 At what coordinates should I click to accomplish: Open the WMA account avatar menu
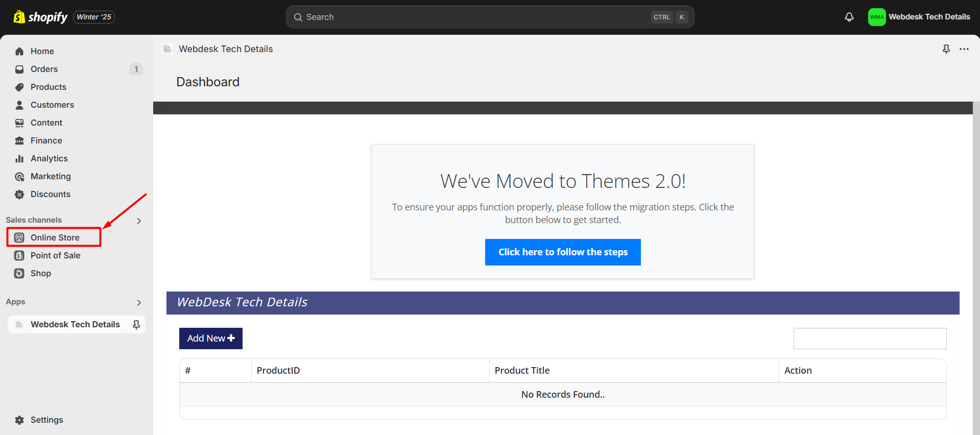(877, 17)
